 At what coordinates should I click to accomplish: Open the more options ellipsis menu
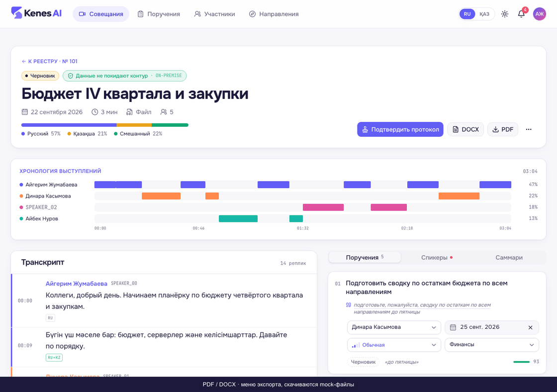(529, 129)
